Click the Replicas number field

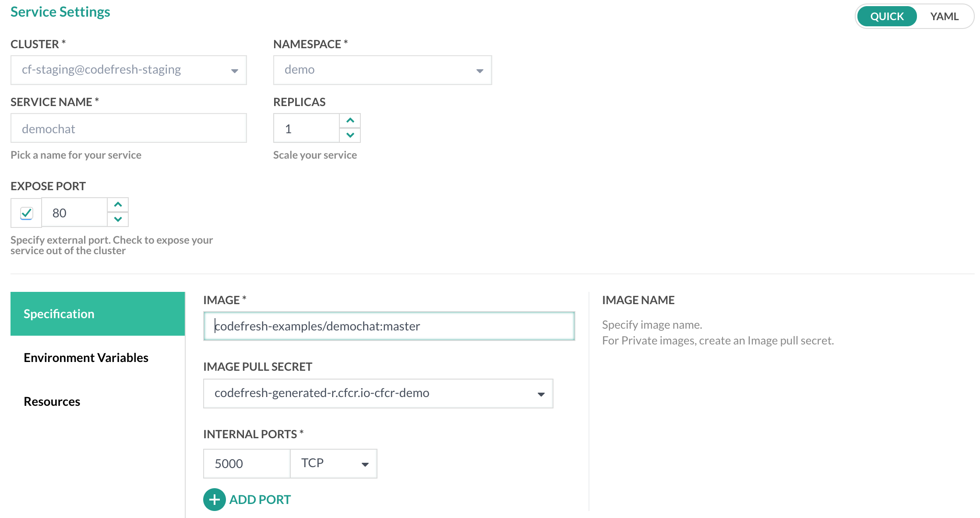pyautogui.click(x=307, y=128)
